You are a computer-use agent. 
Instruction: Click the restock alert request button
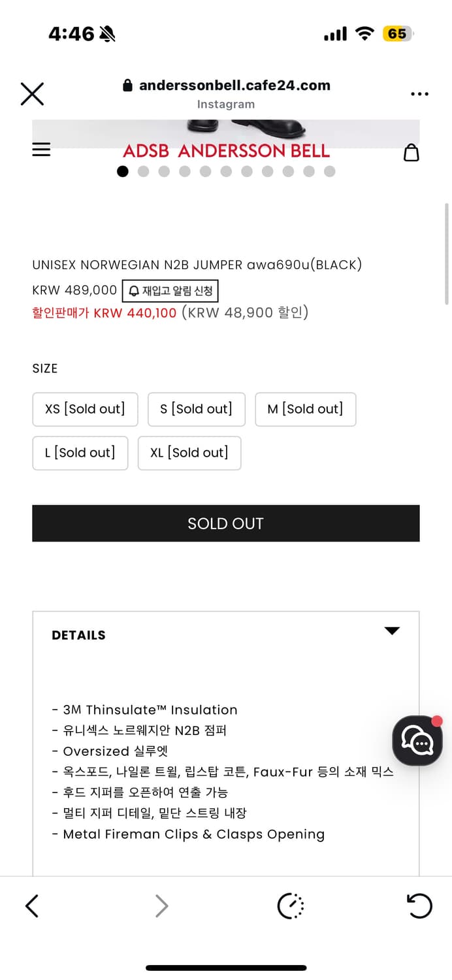170,291
